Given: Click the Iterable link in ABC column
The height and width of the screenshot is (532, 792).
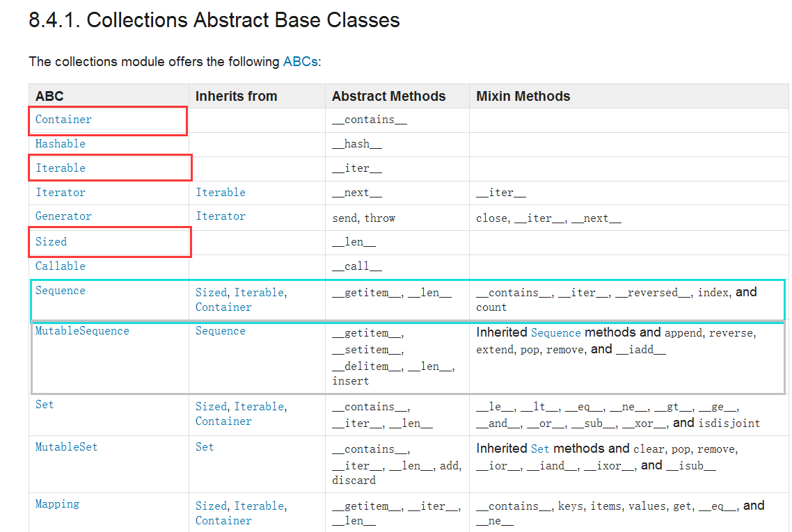Looking at the screenshot, I should point(61,168).
